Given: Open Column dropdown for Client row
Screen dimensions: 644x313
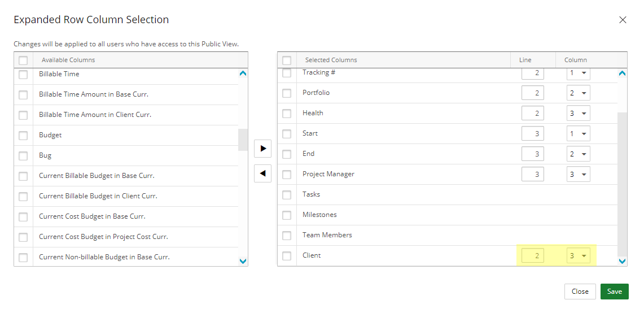Looking at the screenshot, I should (x=579, y=256).
